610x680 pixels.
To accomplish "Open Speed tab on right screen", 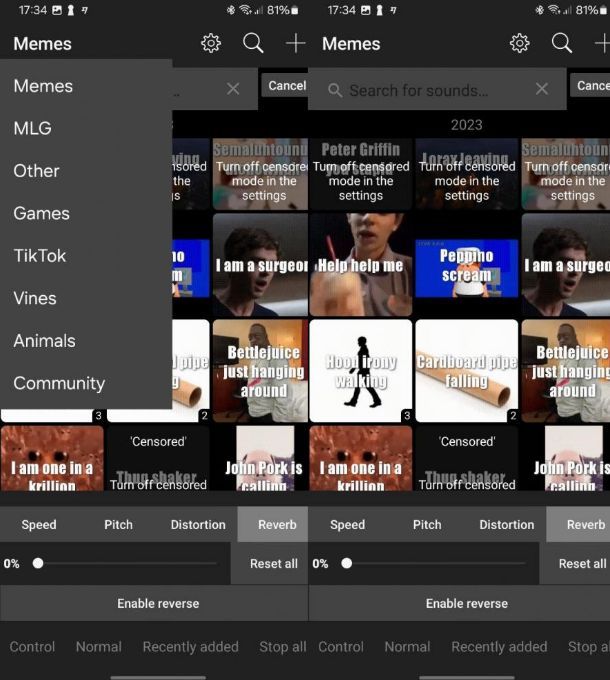I will click(348, 524).
